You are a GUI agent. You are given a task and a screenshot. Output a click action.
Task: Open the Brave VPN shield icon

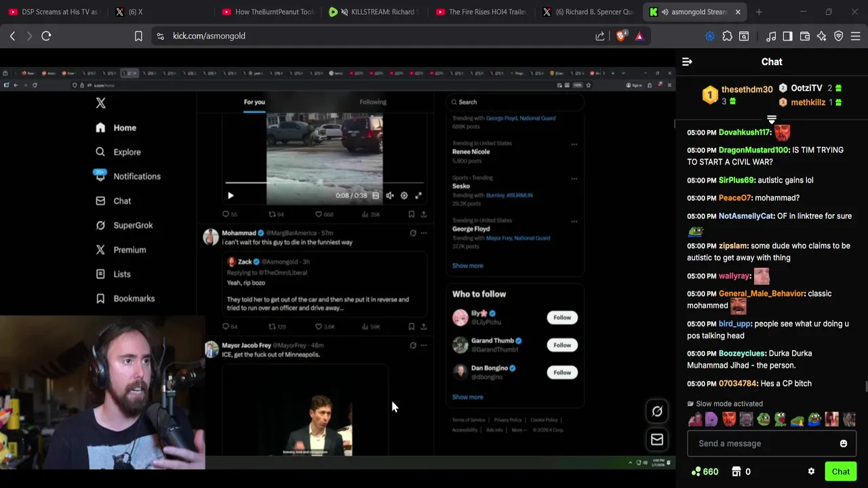click(839, 36)
